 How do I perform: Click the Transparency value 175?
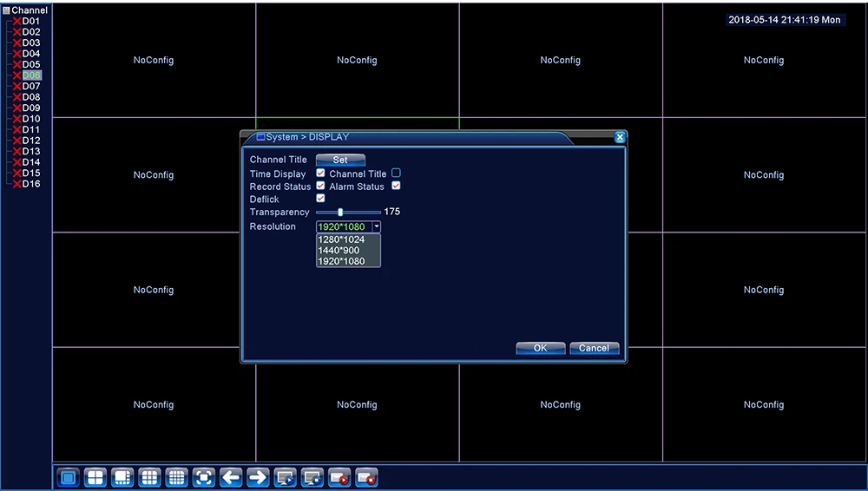tap(392, 212)
